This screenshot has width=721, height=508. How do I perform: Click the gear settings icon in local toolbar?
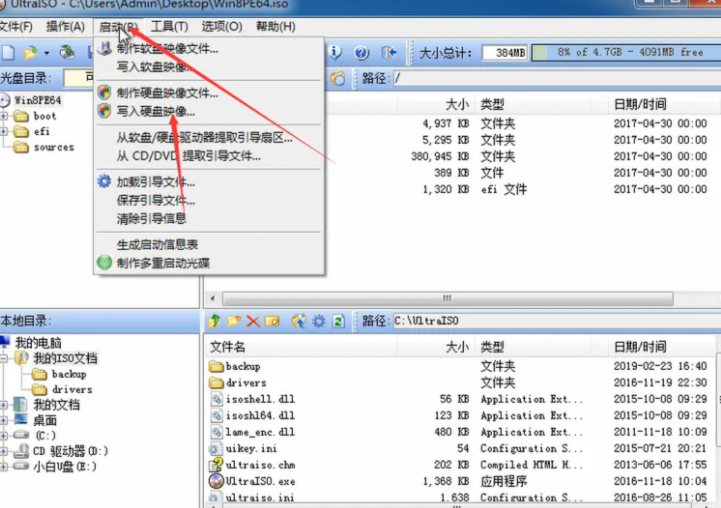click(318, 321)
